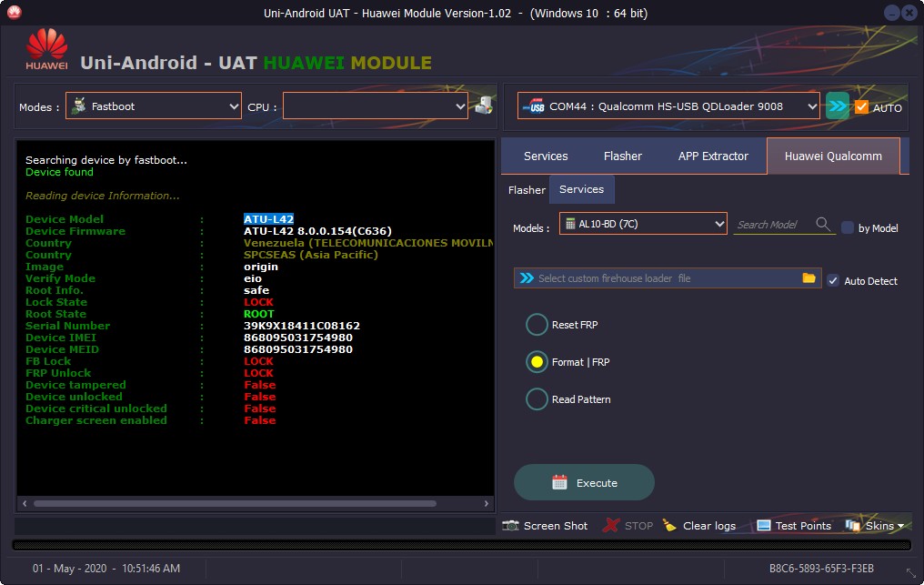Screen dimensions: 924x585
Task: Click the Clear logs button label
Action: pyautogui.click(x=708, y=526)
